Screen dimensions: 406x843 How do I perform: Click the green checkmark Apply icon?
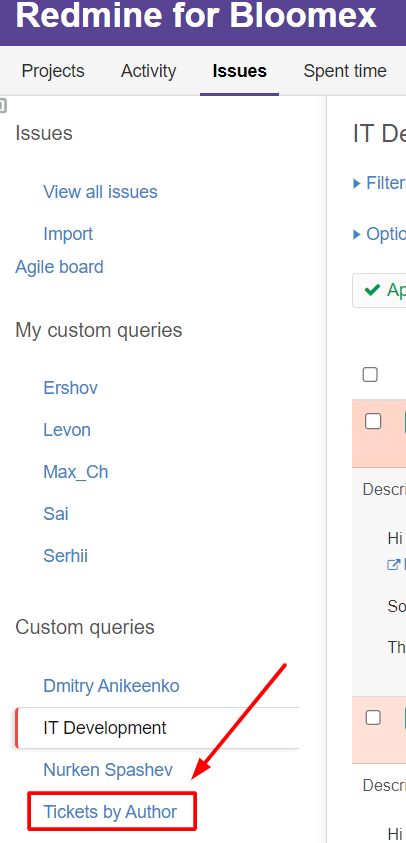point(372,290)
